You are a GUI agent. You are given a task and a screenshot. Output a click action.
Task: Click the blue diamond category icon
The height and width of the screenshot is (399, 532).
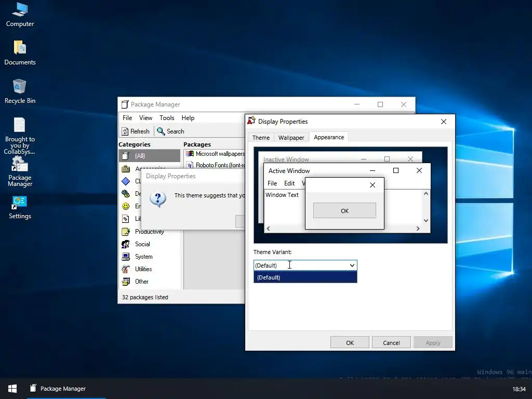pos(126,181)
